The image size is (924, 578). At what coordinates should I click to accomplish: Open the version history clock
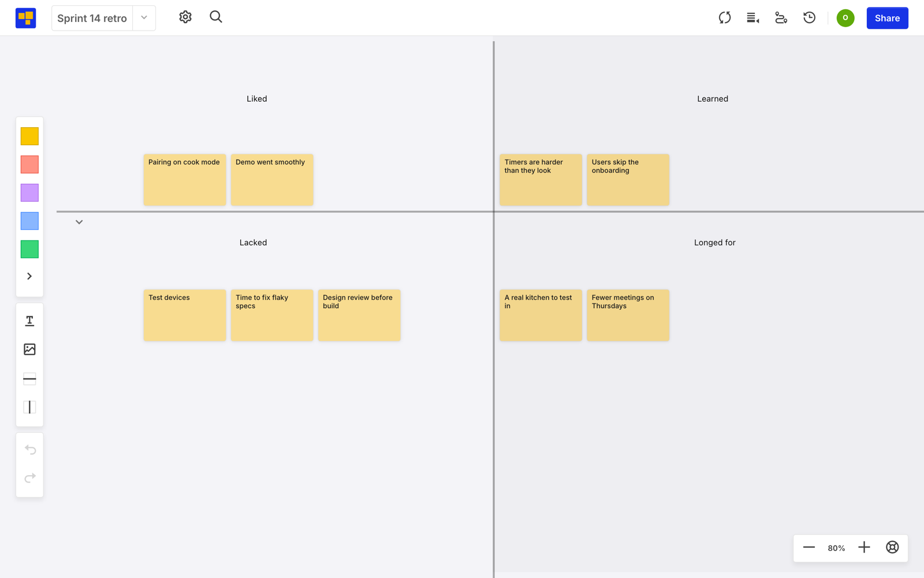810,18
